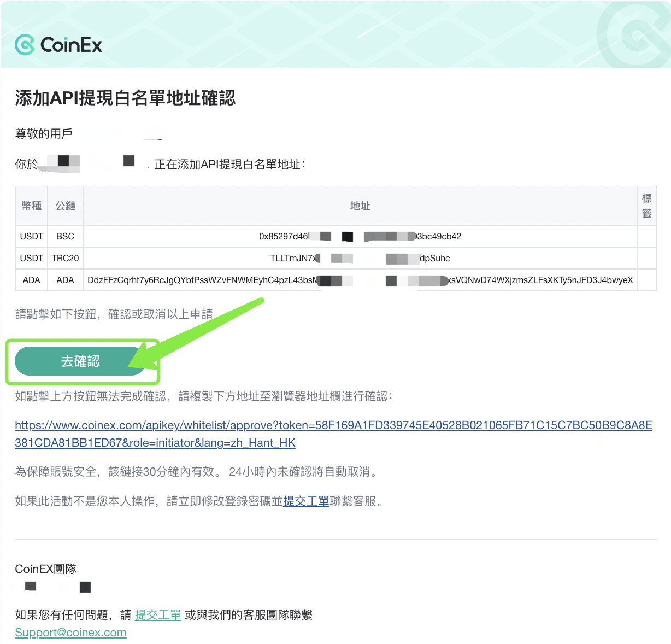Open the 提交工單 link beside 聯繫客服

(x=306, y=501)
